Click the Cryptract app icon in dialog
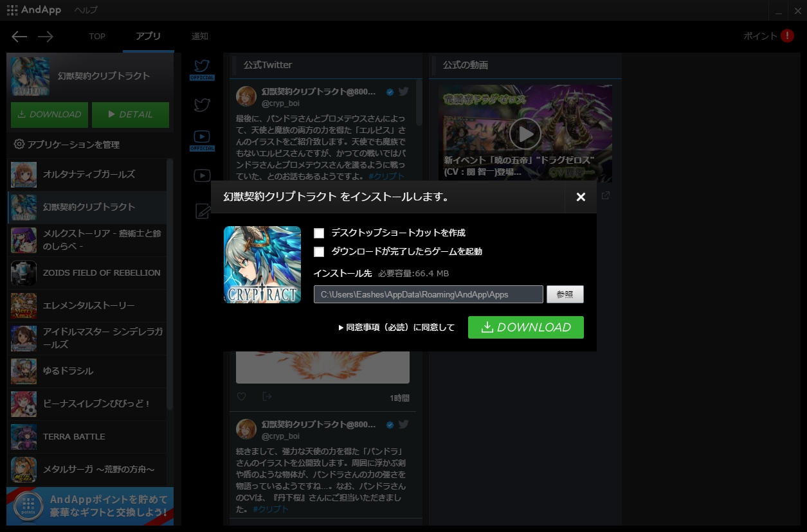807x532 pixels. [262, 265]
